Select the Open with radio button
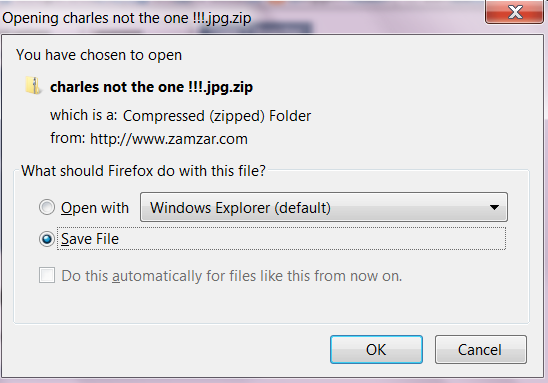548x383 pixels. point(47,207)
